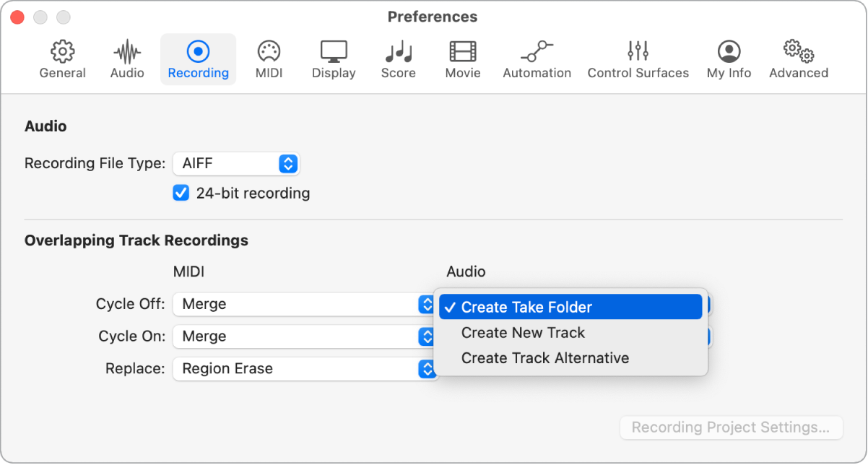Screen dimensions: 868x465
Task: Pick Create Track Alternative menu item
Action: 544,358
